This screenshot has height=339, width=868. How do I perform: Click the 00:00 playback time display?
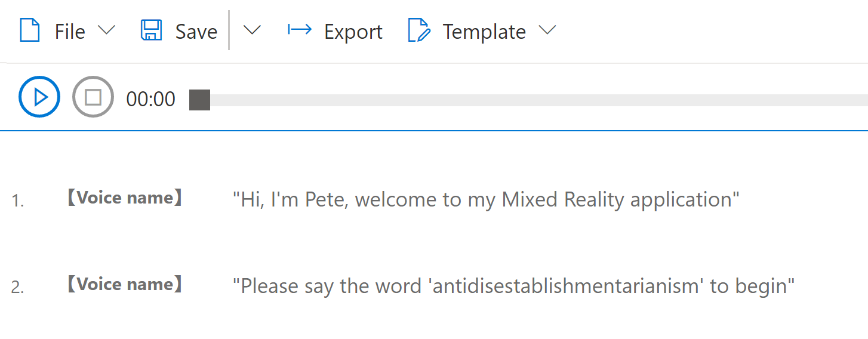click(x=151, y=99)
